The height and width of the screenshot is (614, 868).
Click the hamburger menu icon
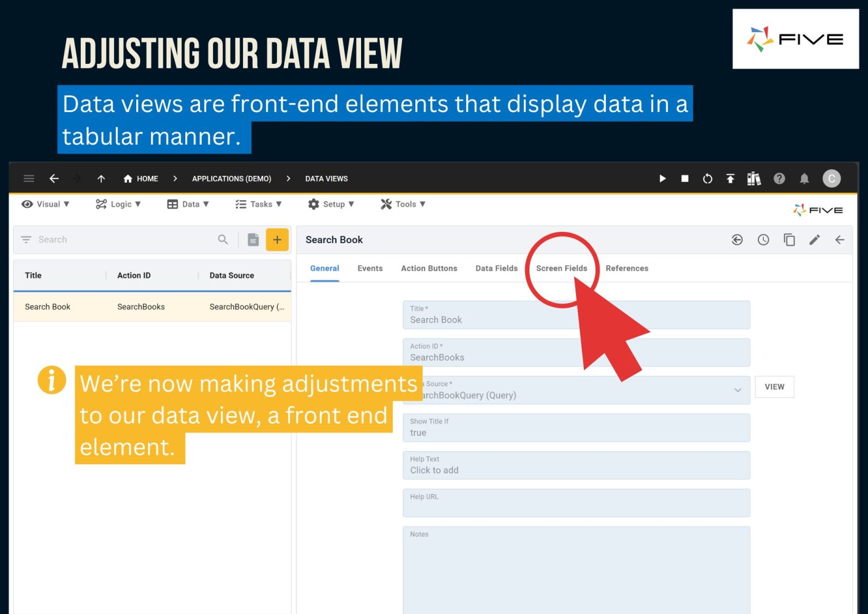[29, 179]
